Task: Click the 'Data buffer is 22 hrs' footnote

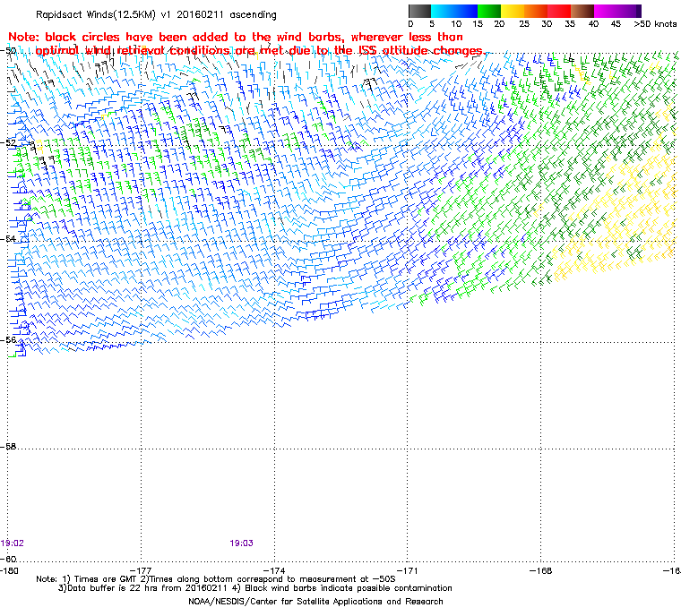Action: [255, 588]
